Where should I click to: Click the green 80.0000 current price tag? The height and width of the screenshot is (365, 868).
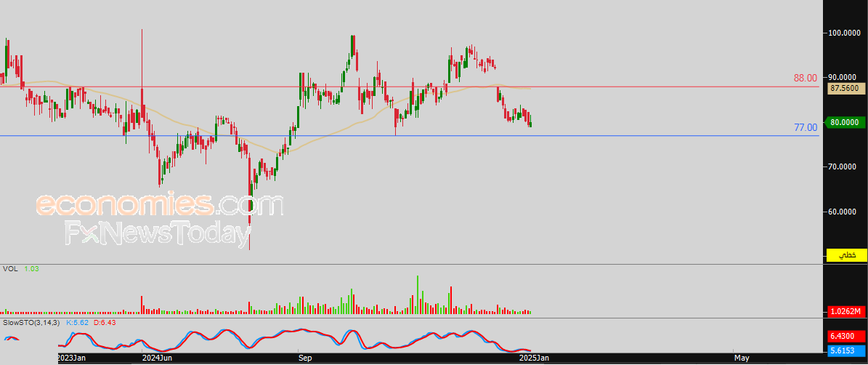point(845,122)
